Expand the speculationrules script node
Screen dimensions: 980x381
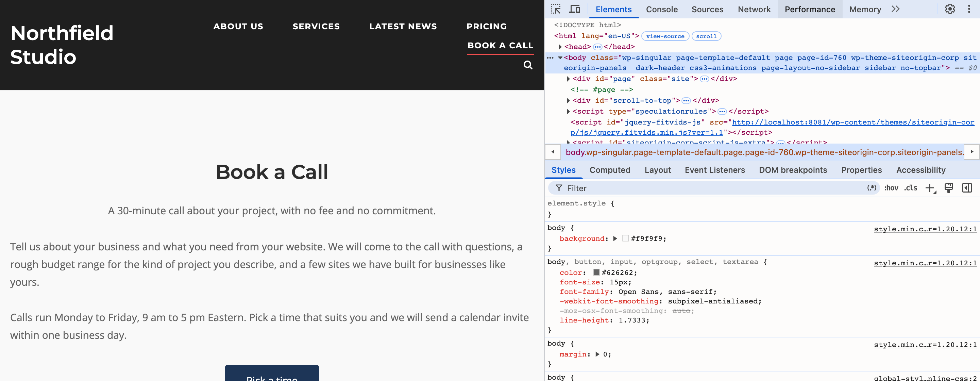click(568, 112)
